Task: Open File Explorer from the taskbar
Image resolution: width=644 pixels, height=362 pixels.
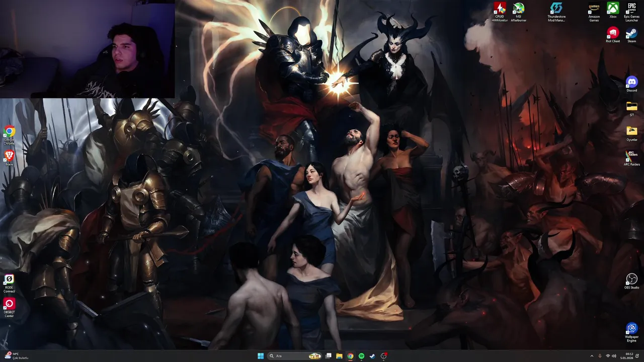Action: [339, 356]
